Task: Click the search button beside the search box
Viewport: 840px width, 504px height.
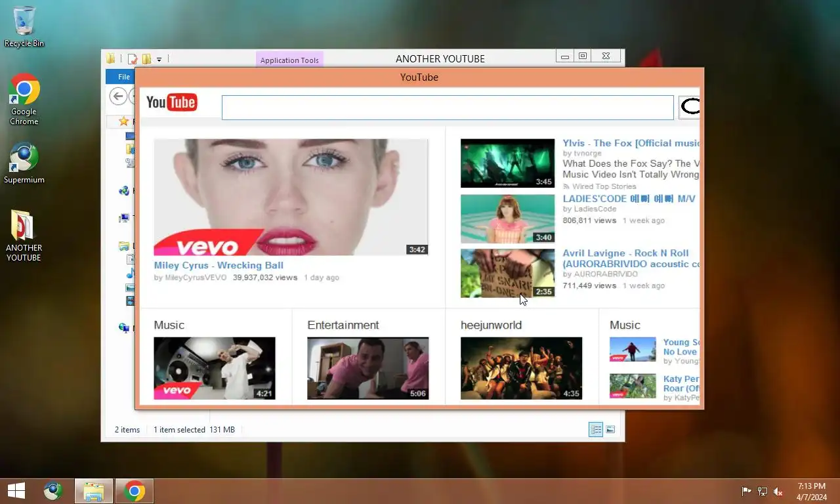Action: [689, 106]
